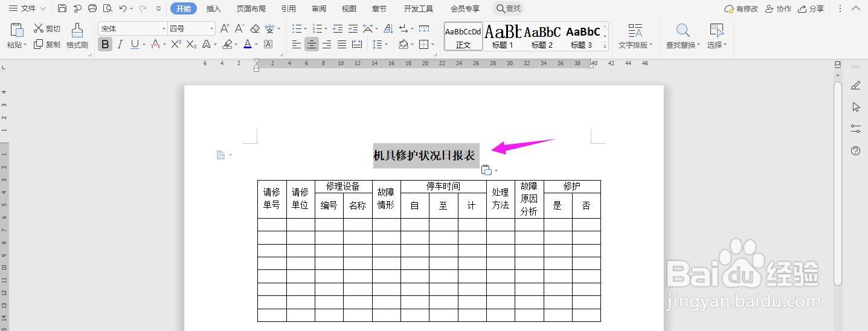This screenshot has width=868, height=331.
Task: Click the 有修改 status button
Action: [741, 8]
